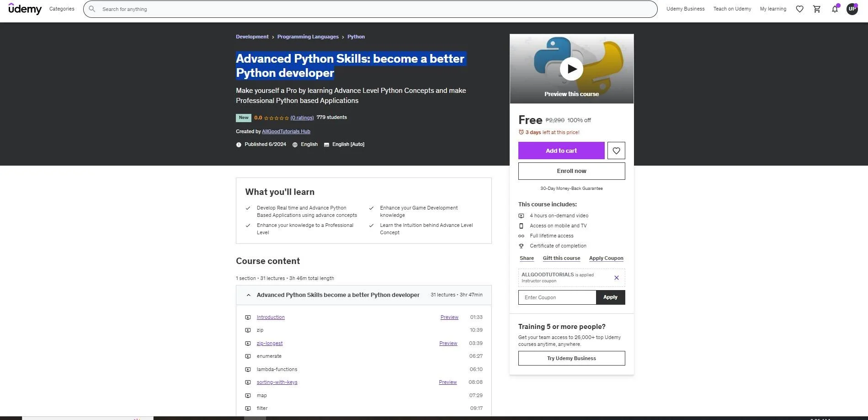Click Preview for Introduction lecture
Image resolution: width=868 pixels, height=420 pixels.
click(x=449, y=317)
